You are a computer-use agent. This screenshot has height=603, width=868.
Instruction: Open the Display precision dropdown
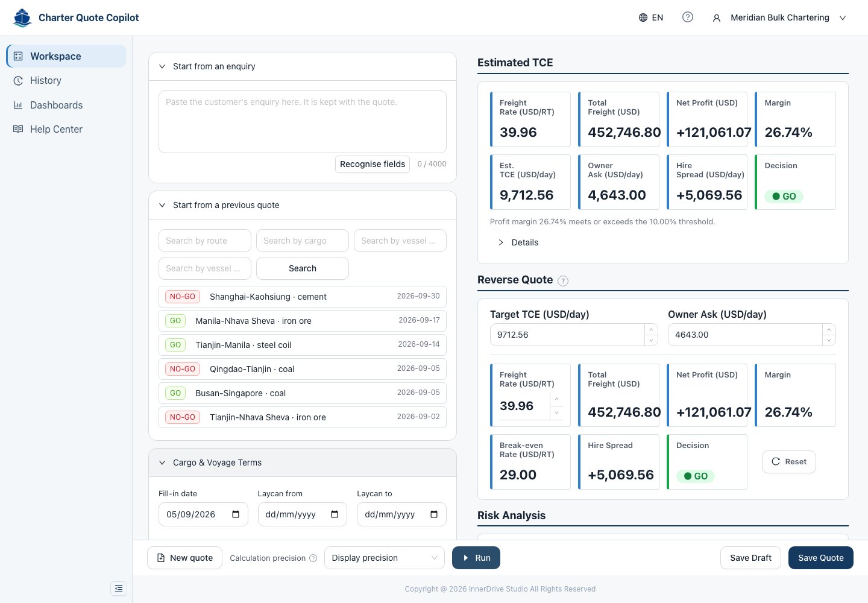click(385, 558)
